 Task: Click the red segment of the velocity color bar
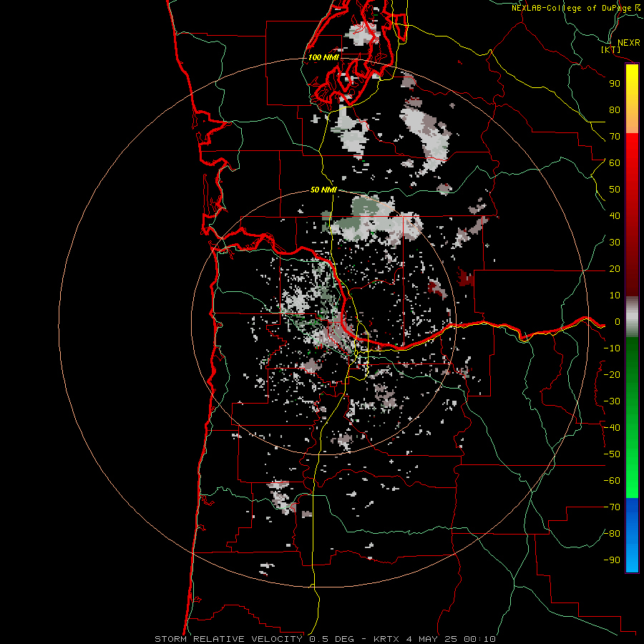coord(632,215)
